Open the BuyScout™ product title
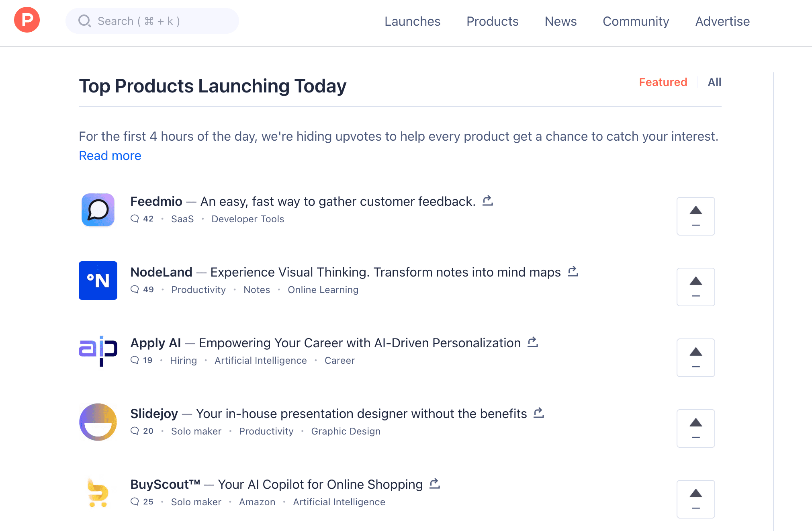The width and height of the screenshot is (812, 531). pyautogui.click(x=166, y=484)
